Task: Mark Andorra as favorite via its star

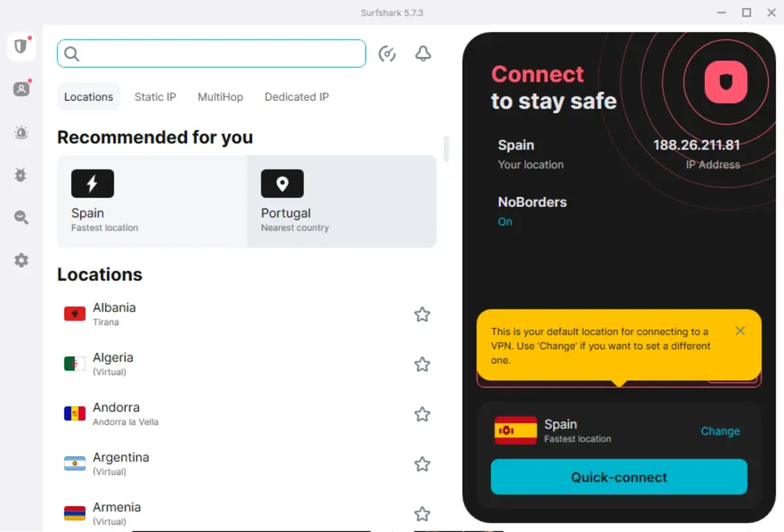Action: (x=422, y=414)
